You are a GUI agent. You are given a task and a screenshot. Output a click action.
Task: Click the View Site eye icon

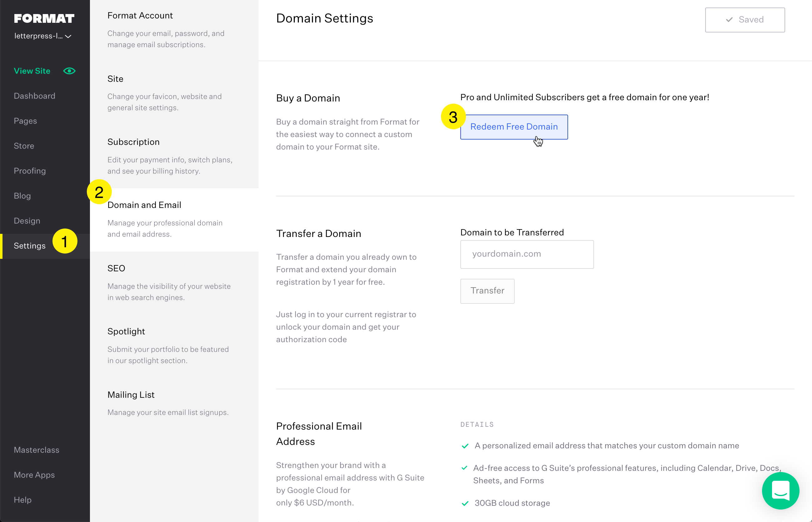[69, 71]
